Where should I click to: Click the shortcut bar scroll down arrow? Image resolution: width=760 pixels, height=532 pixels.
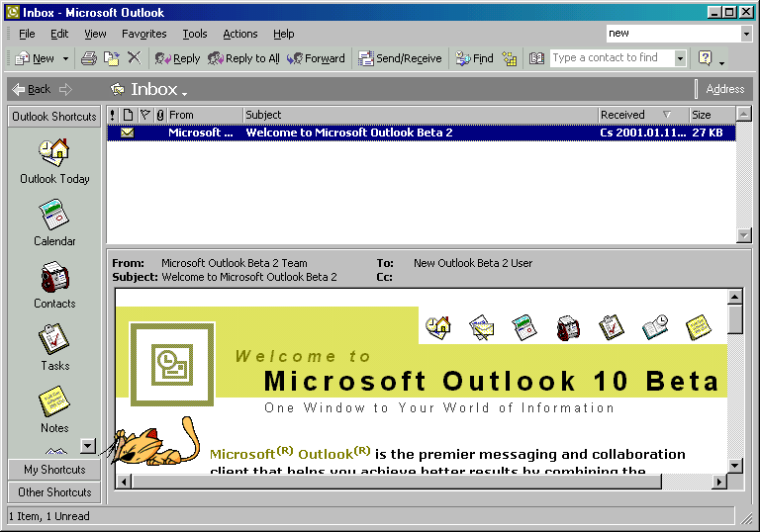(x=88, y=445)
